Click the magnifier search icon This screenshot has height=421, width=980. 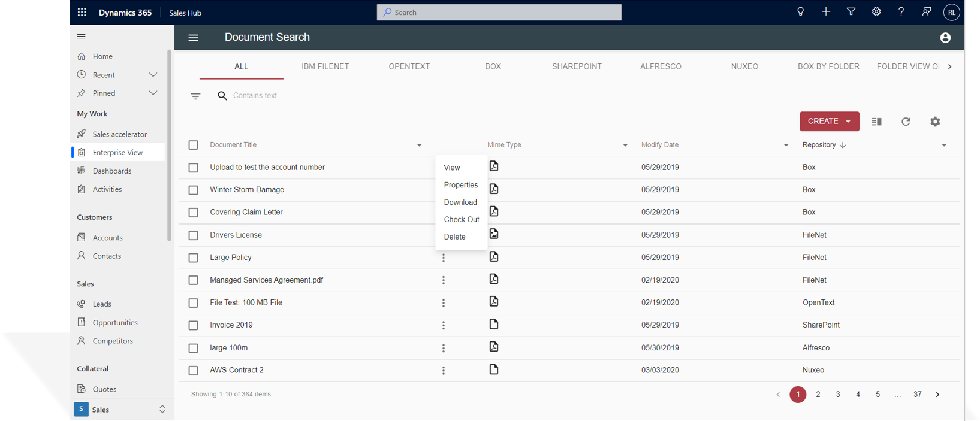tap(222, 96)
